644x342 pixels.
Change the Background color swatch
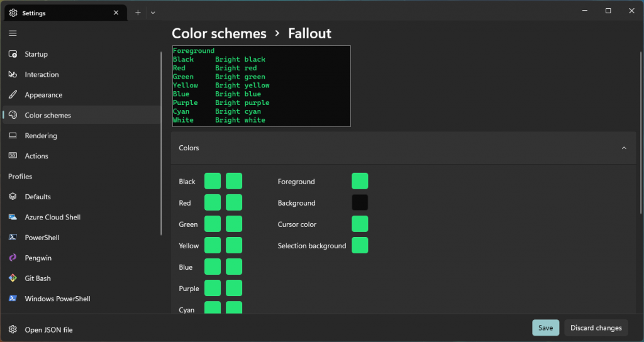point(360,202)
